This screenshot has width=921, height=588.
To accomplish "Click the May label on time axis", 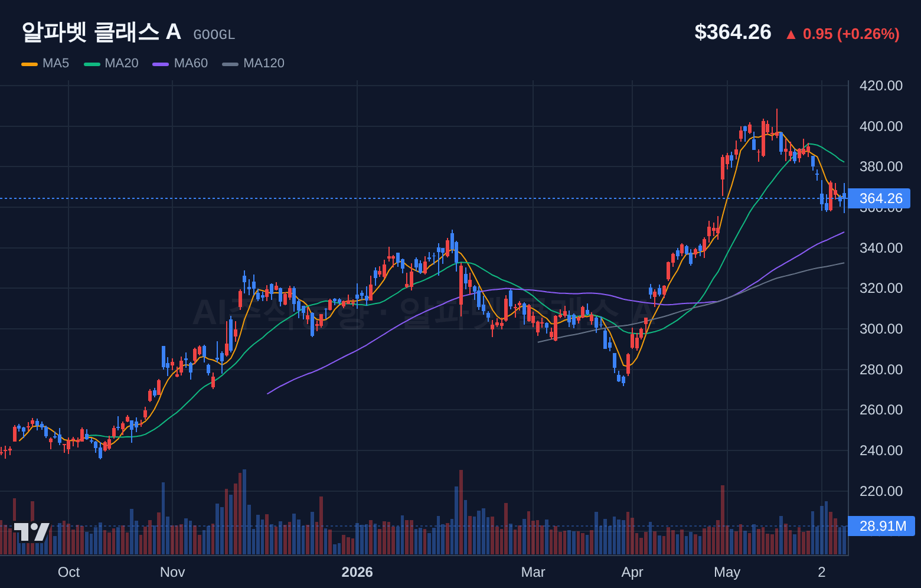I will [x=727, y=572].
